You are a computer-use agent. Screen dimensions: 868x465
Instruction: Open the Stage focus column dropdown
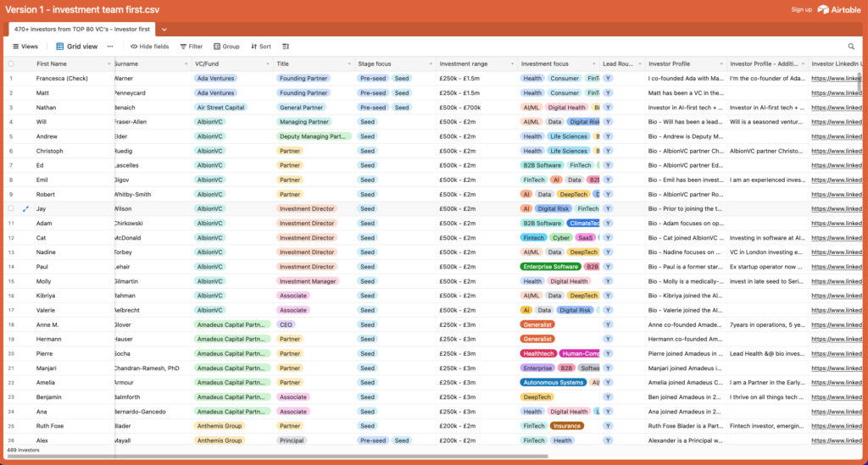[430, 64]
